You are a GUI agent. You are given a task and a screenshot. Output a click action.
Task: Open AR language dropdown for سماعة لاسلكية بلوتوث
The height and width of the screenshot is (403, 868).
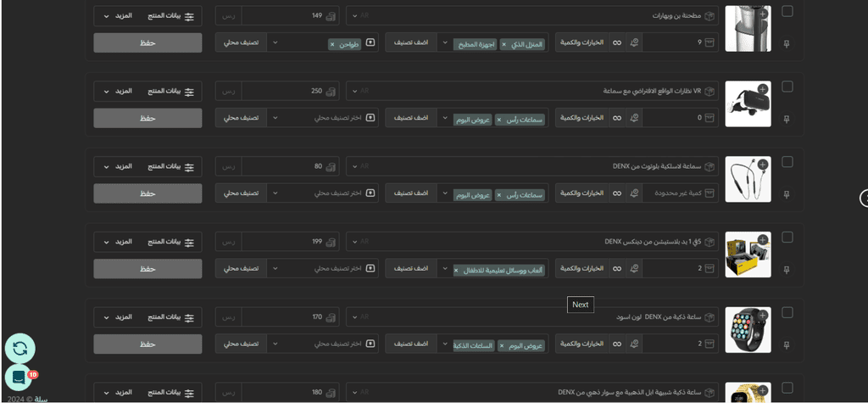tap(359, 165)
